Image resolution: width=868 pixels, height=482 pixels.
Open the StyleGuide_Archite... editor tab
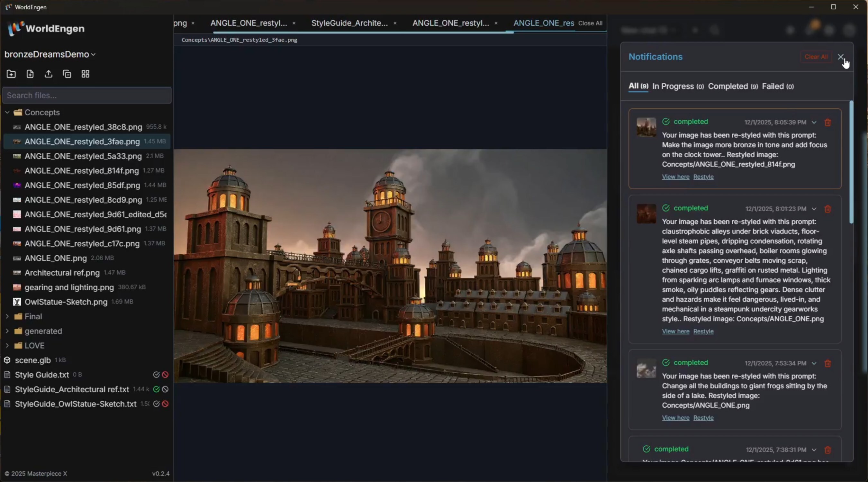tap(349, 23)
